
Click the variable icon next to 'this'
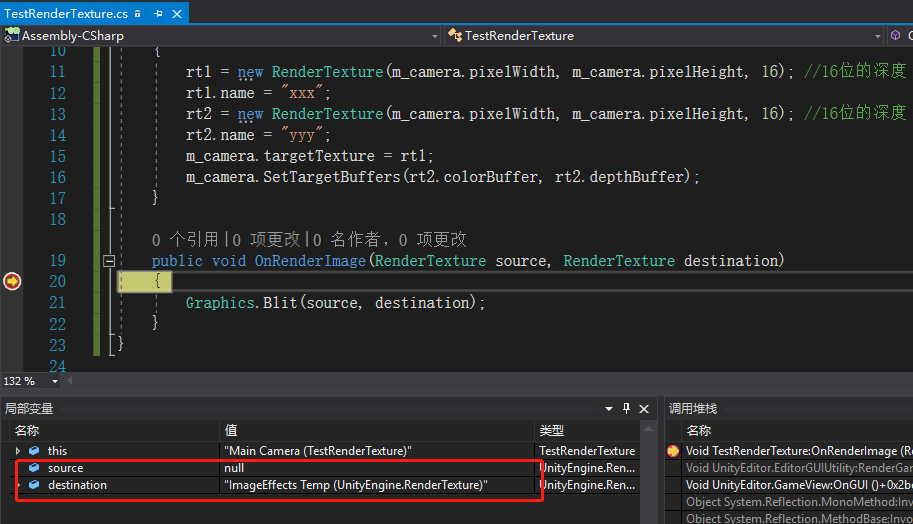(x=34, y=451)
